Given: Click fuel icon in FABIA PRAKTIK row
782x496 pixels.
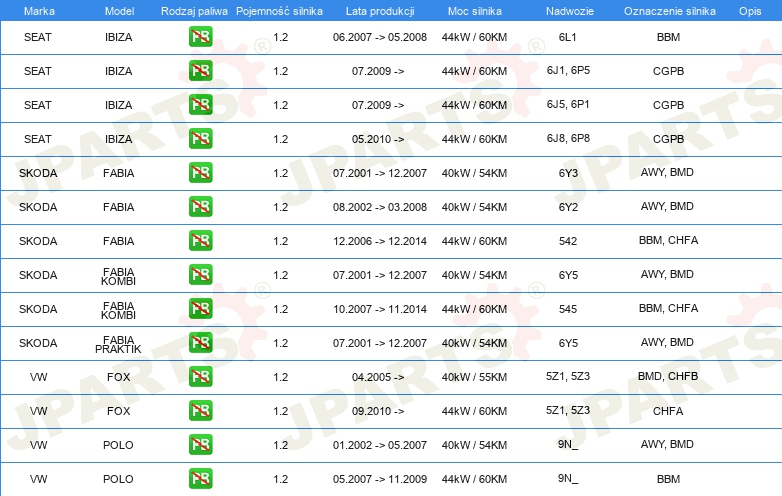Looking at the screenshot, I should click(200, 343).
